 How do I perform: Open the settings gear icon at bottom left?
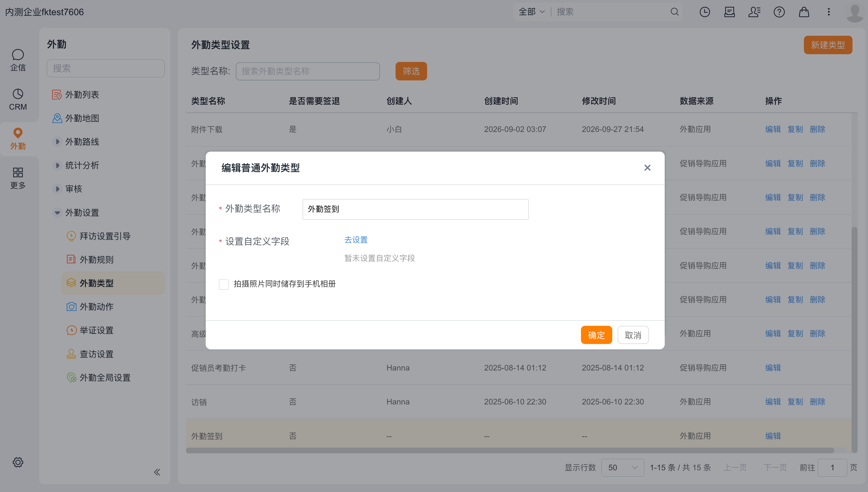(18, 462)
